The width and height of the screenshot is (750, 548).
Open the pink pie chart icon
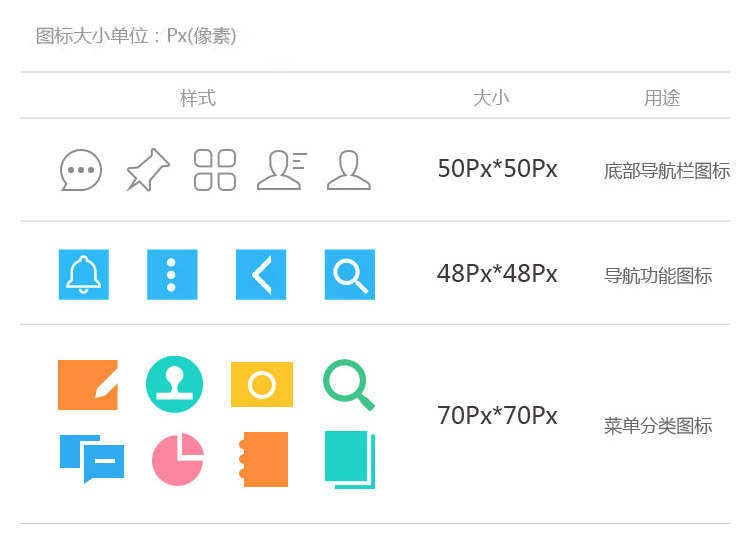click(x=178, y=460)
